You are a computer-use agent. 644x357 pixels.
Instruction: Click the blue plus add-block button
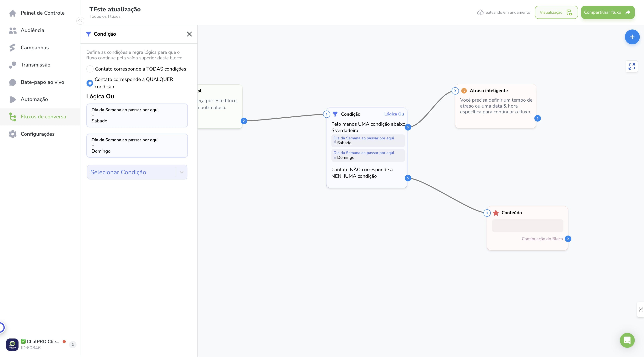(632, 37)
